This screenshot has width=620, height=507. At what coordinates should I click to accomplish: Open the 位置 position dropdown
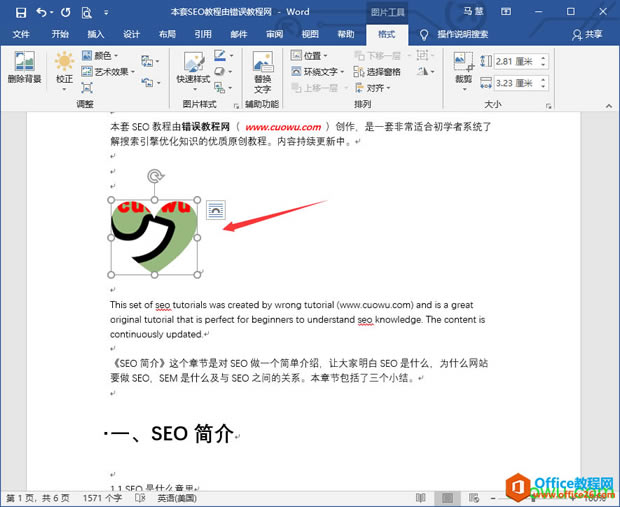(309, 56)
